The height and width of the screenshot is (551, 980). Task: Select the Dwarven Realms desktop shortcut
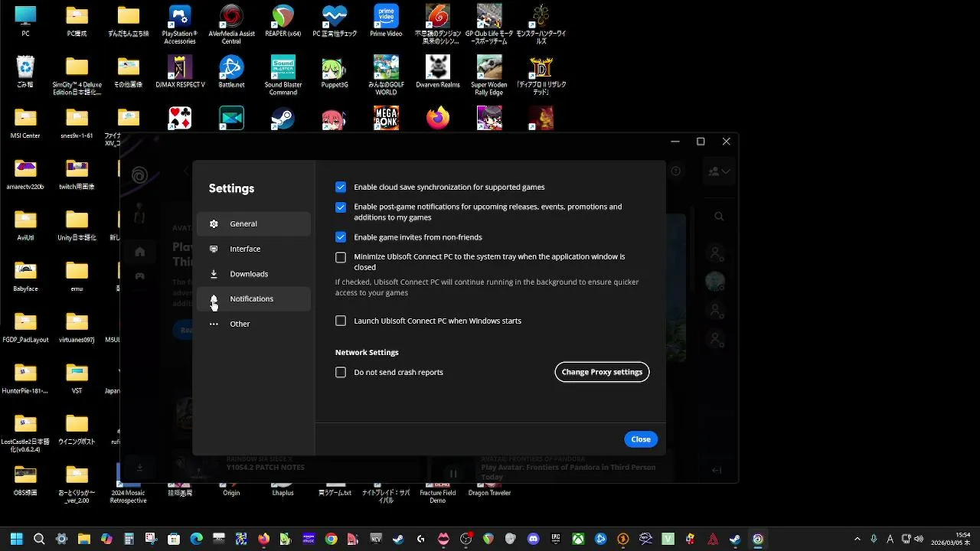(438, 72)
